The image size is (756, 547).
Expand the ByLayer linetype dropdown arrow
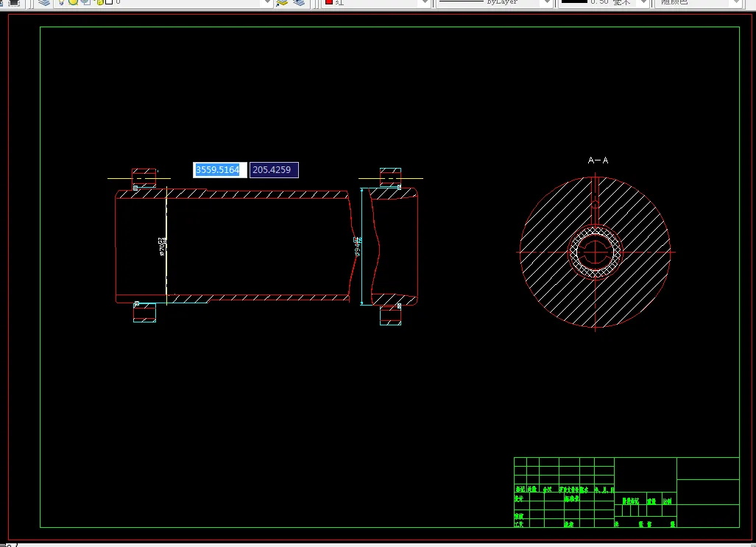click(547, 2)
